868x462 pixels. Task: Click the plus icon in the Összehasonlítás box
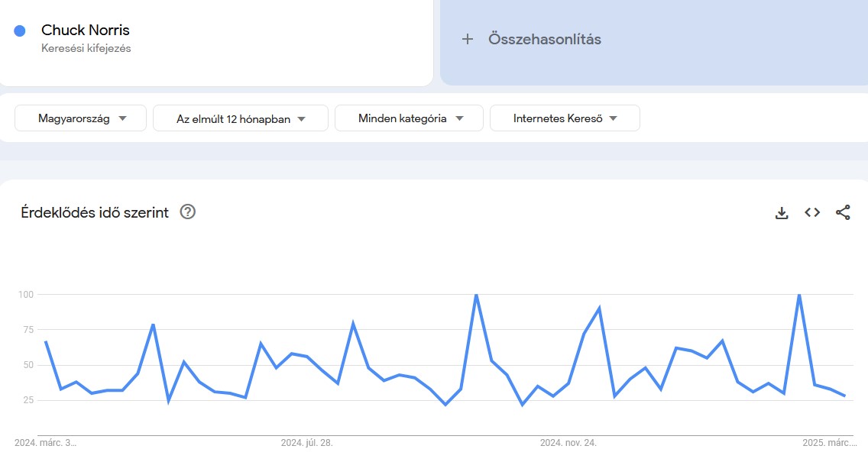pos(468,39)
